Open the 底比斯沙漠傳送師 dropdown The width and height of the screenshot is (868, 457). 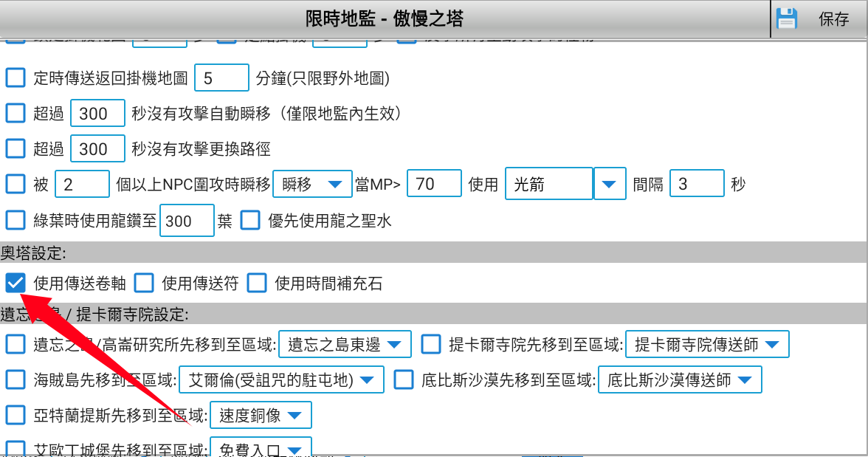(x=679, y=380)
